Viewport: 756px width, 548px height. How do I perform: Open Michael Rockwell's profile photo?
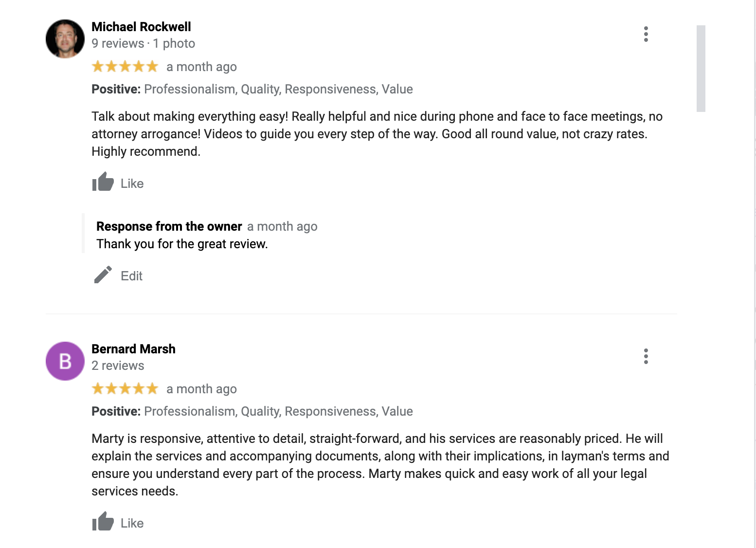(x=65, y=39)
